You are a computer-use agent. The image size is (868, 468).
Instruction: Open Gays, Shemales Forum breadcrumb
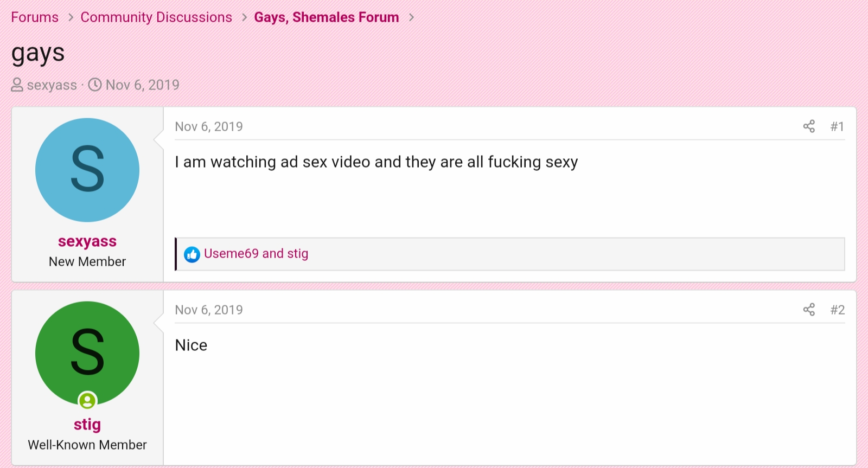[x=327, y=17]
